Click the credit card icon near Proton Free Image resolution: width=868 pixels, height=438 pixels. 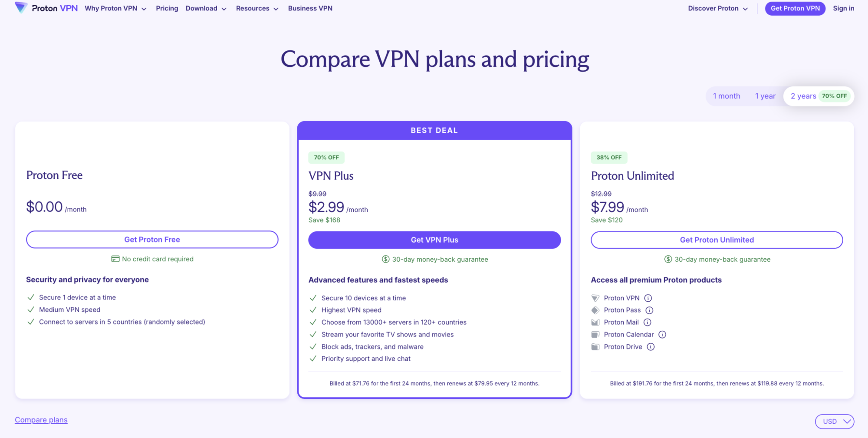coord(115,259)
